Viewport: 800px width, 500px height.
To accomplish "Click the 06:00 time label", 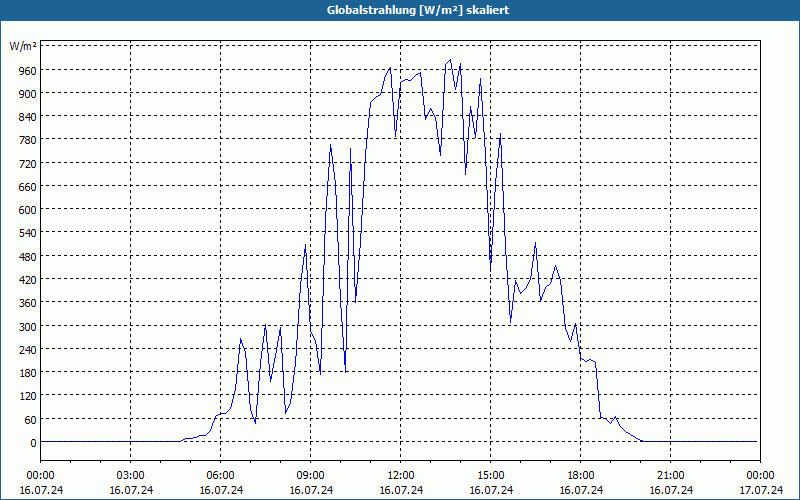I will tap(220, 476).
